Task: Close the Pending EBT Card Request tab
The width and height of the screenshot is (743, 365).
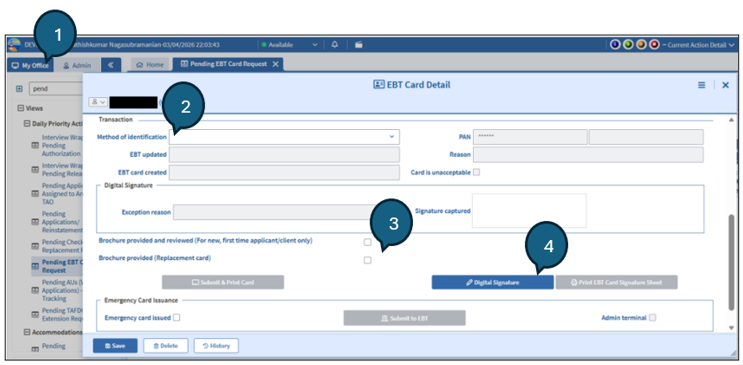Action: [275, 64]
